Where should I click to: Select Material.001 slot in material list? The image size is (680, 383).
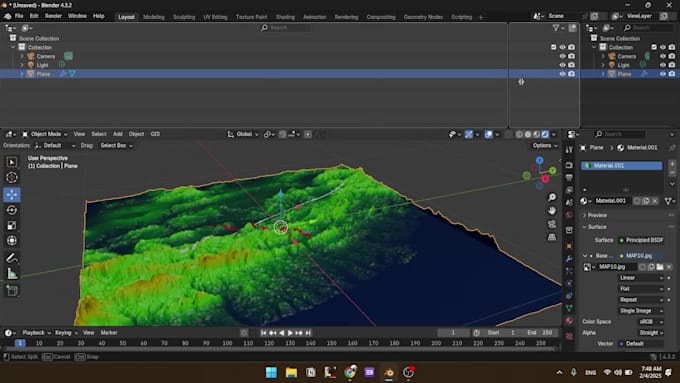[x=621, y=165]
